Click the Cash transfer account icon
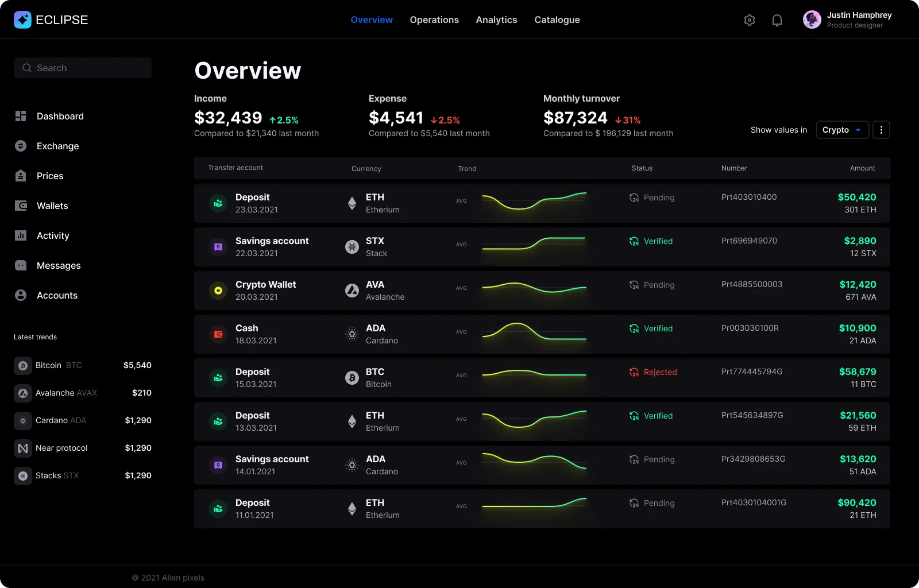 coord(218,334)
